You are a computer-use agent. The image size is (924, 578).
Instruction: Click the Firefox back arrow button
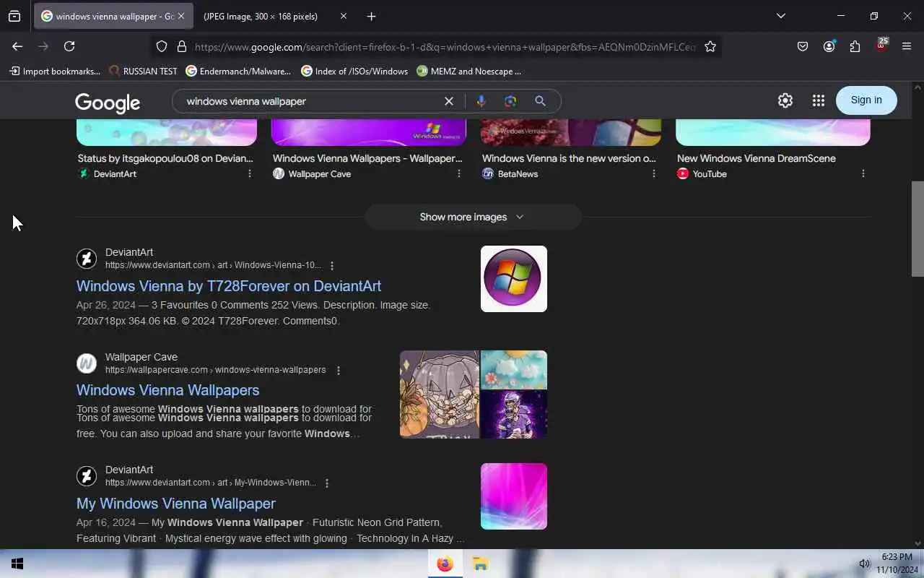click(x=17, y=46)
